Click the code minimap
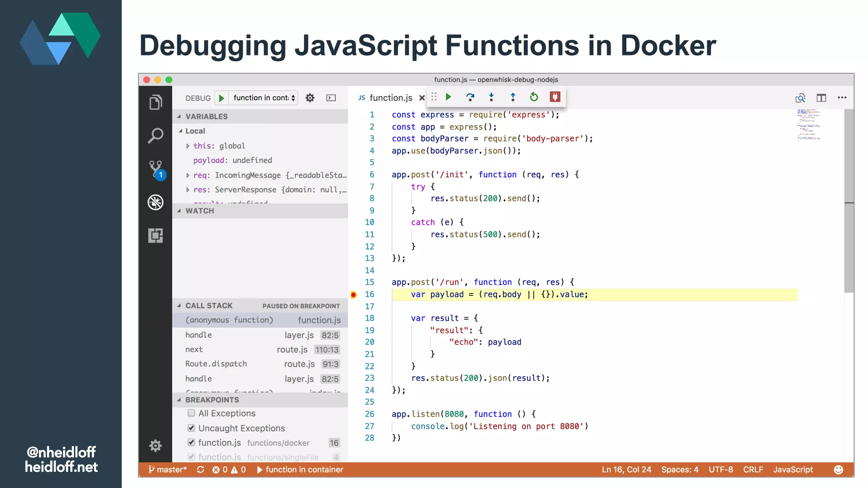This screenshot has width=868, height=488. click(x=809, y=125)
